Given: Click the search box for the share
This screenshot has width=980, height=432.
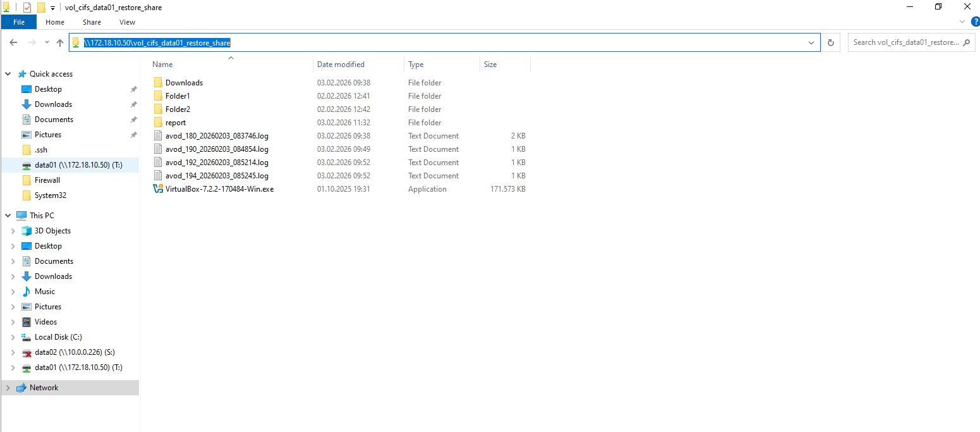Looking at the screenshot, I should point(905,42).
